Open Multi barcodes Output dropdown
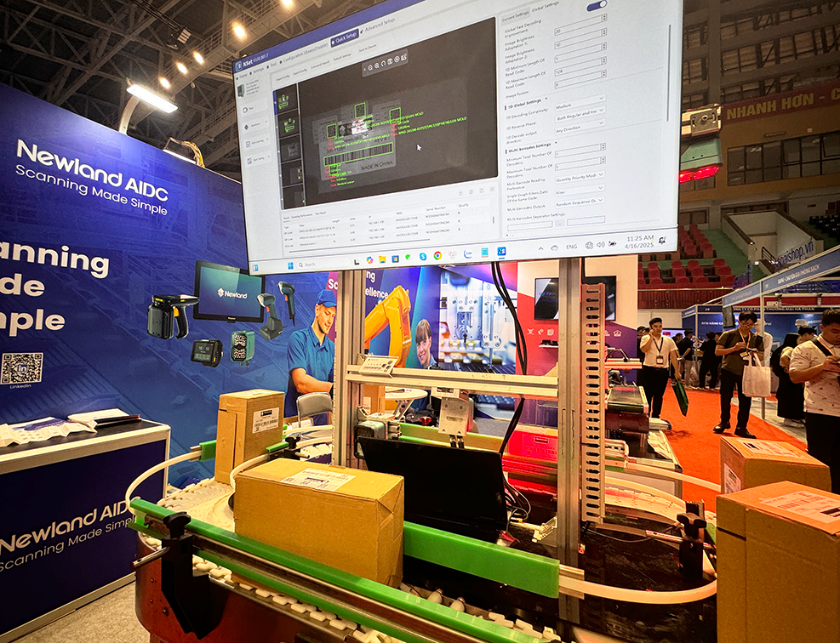This screenshot has width=840, height=643. click(579, 202)
